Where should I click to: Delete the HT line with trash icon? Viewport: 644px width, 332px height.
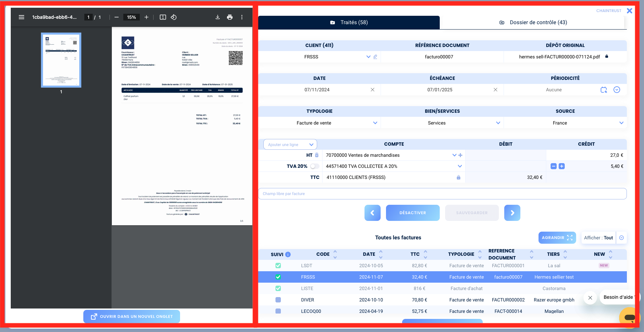316,155
